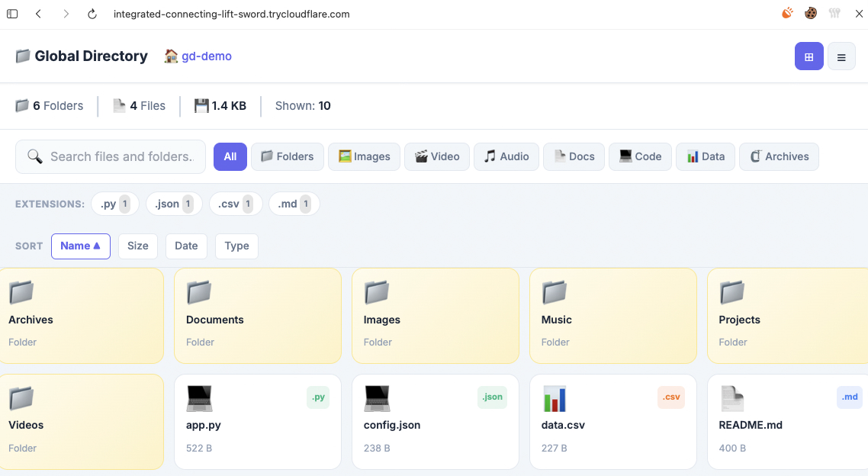Toggle the .py extension filter
This screenshot has height=476, width=868.
pyautogui.click(x=115, y=204)
